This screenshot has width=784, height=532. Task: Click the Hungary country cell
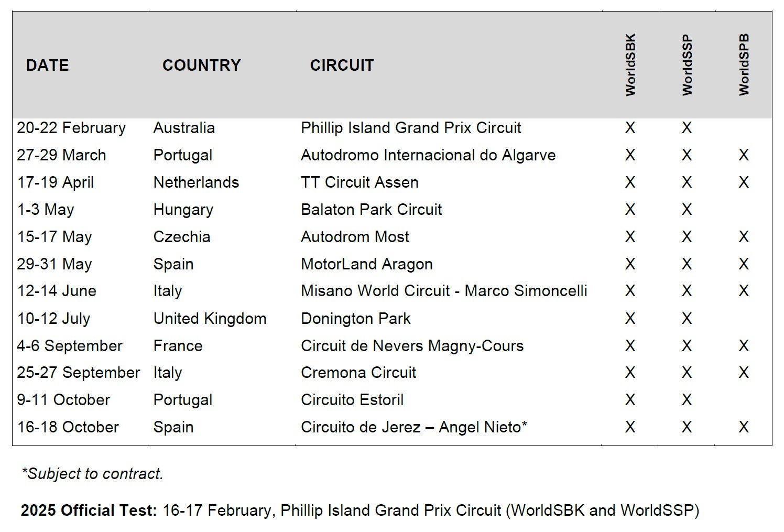pyautogui.click(x=183, y=210)
